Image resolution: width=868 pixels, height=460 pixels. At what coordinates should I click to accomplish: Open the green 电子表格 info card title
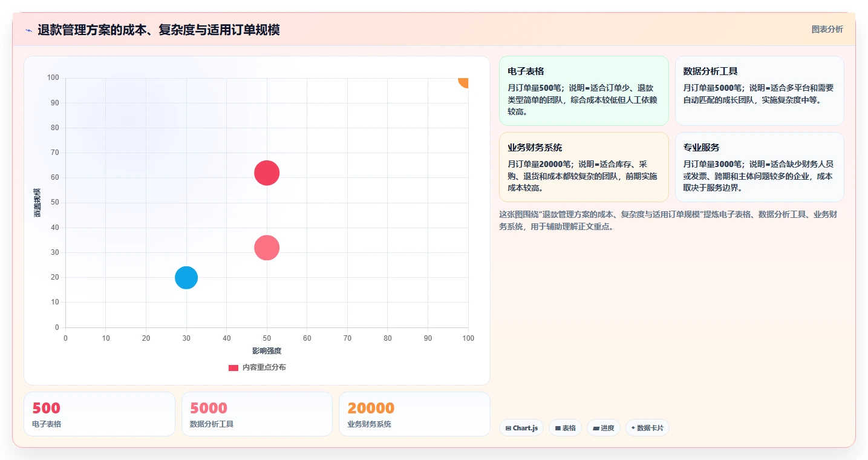[x=526, y=71]
